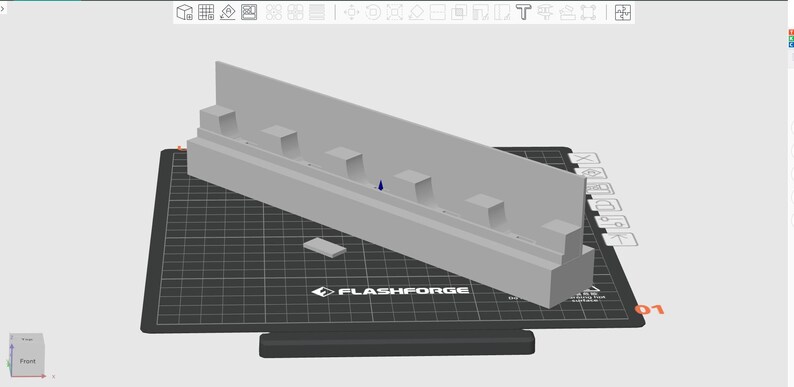Click the plate's arrange objects icon
The image size is (794, 387).
(x=599, y=189)
